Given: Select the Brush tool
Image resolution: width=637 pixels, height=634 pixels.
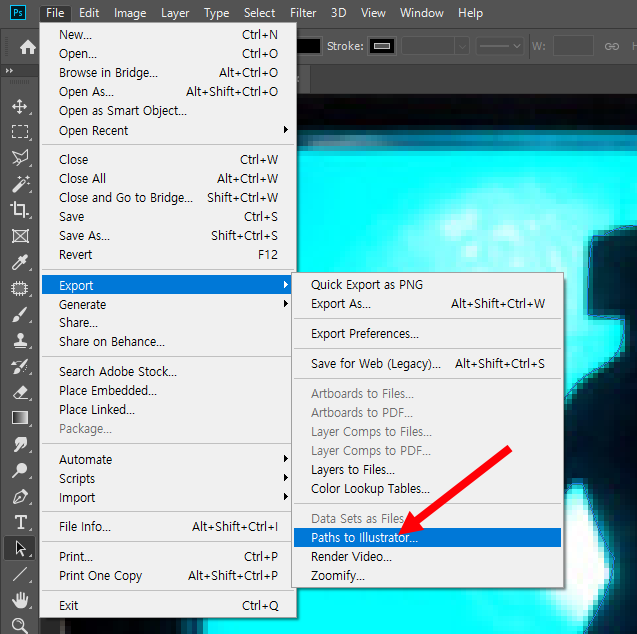Looking at the screenshot, I should (x=20, y=314).
